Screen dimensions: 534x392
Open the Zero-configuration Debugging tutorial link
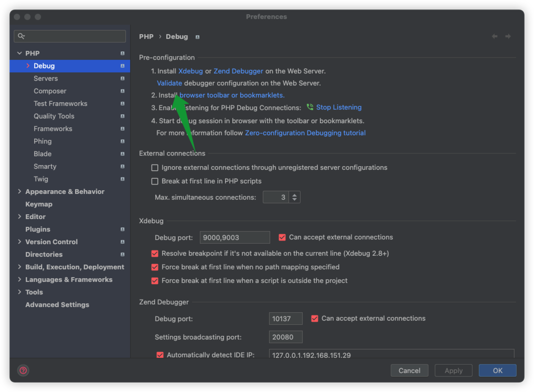[x=305, y=133]
